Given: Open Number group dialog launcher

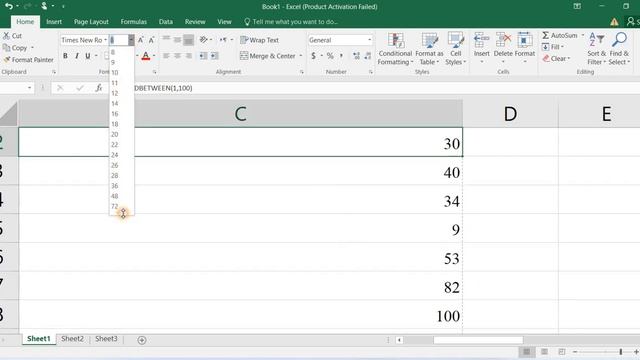Looking at the screenshot, I should 371,72.
